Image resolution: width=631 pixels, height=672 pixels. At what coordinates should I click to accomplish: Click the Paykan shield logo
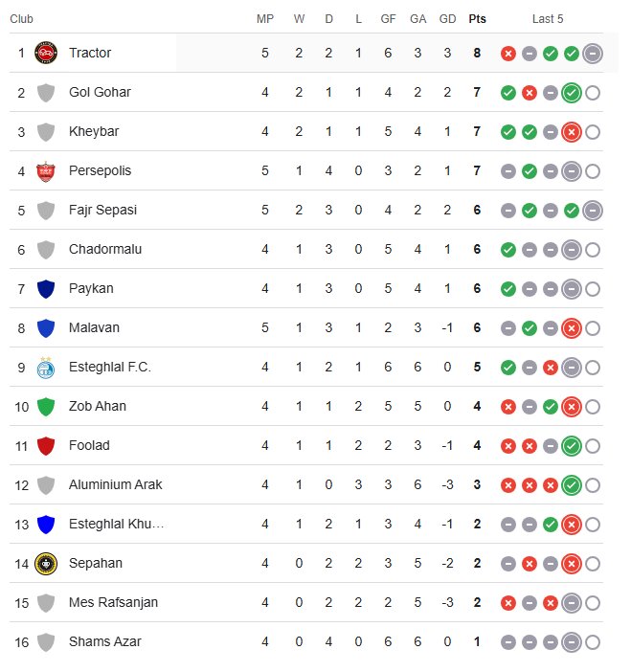pyautogui.click(x=45, y=288)
